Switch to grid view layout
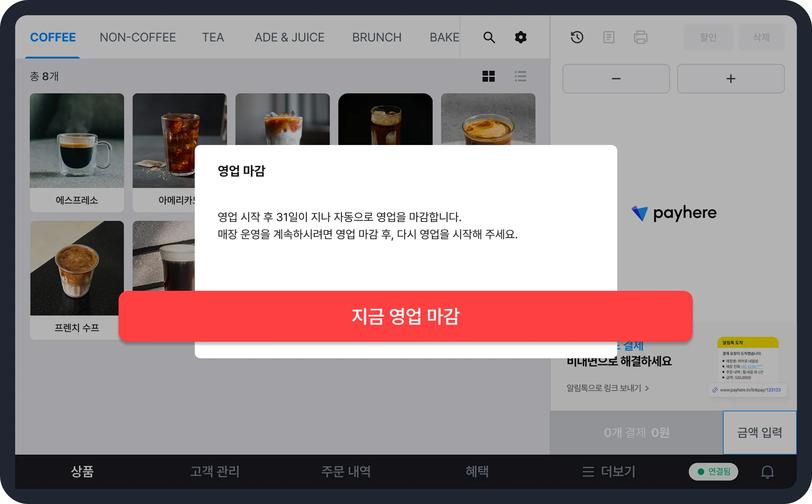Viewport: 812px width, 504px height. point(488,76)
